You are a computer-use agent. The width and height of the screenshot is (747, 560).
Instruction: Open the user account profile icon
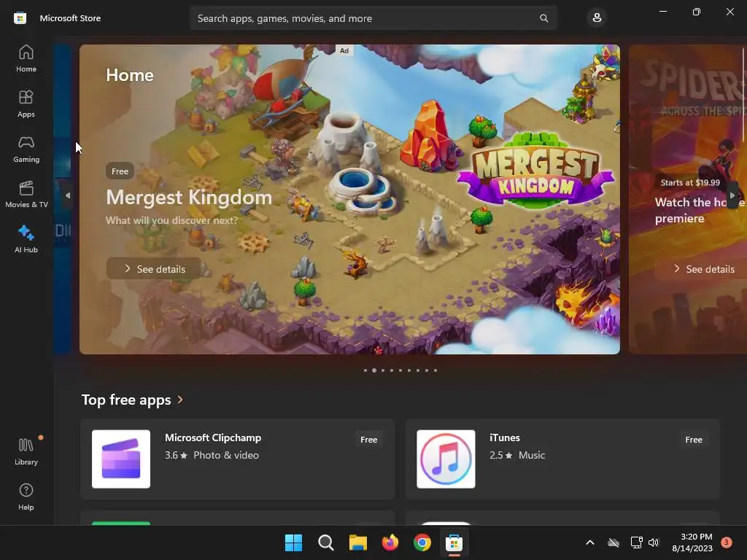(597, 18)
